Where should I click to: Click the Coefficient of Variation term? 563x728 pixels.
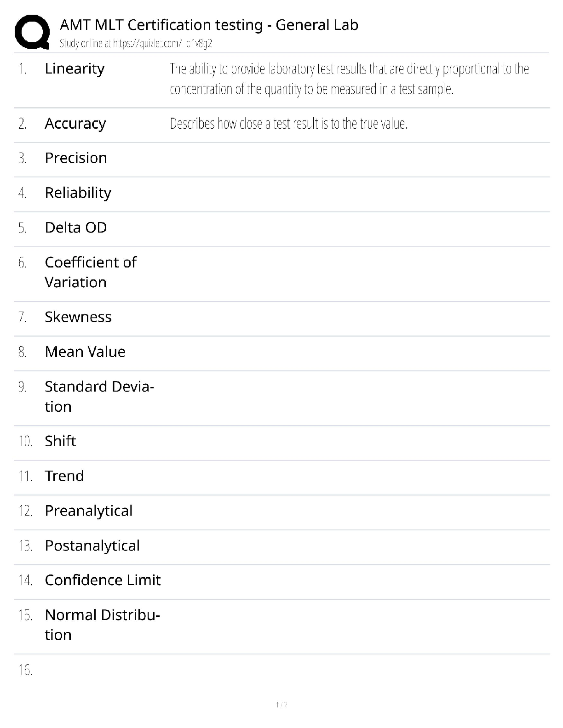tap(91, 272)
